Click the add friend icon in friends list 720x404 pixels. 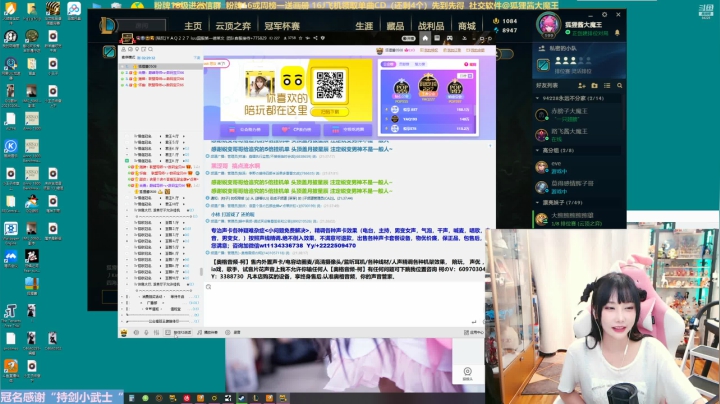tap(582, 85)
